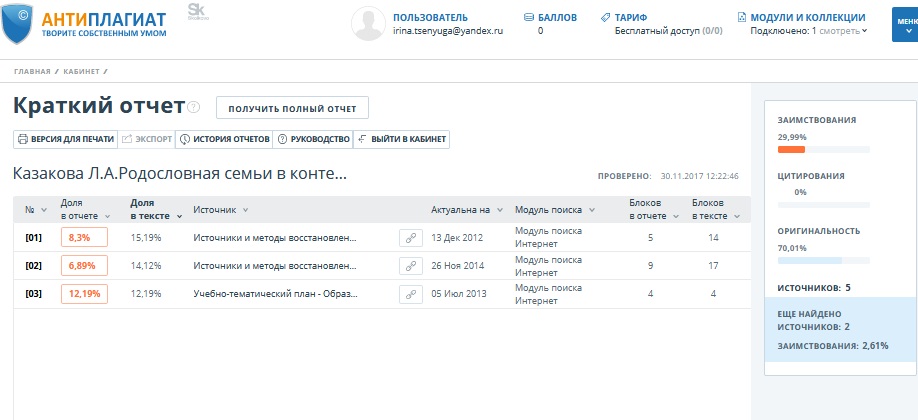Open Руководство guide
The image size is (918, 420).
[x=313, y=139]
